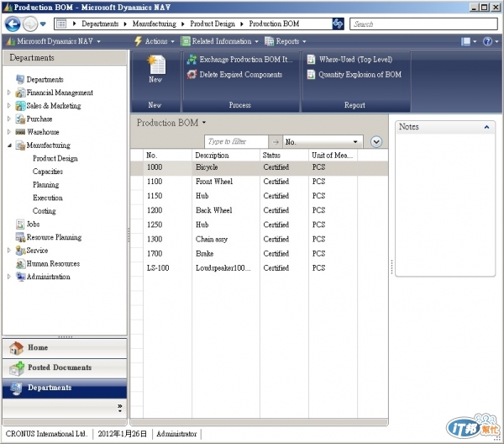Select Execution under Manufacturing
This screenshot has height=444, width=504.
click(x=48, y=198)
